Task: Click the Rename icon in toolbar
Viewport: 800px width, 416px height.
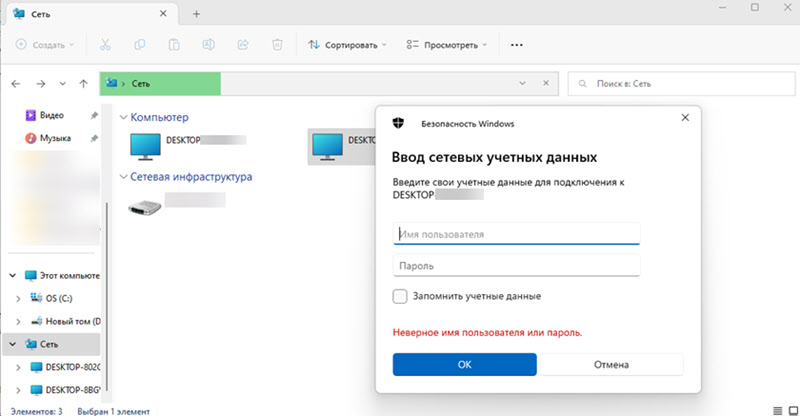Action: [209, 45]
